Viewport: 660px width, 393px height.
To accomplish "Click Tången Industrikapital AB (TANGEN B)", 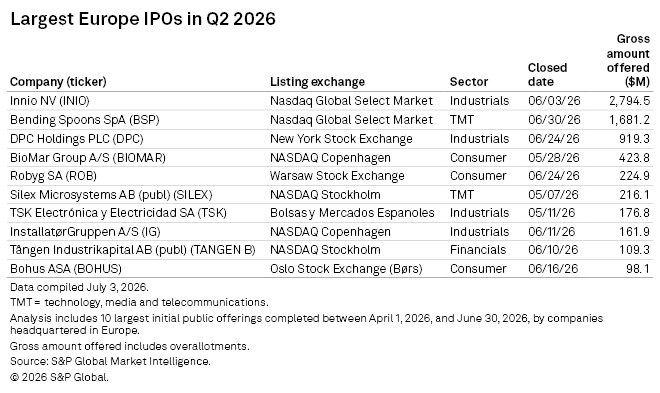I will pos(133,250).
